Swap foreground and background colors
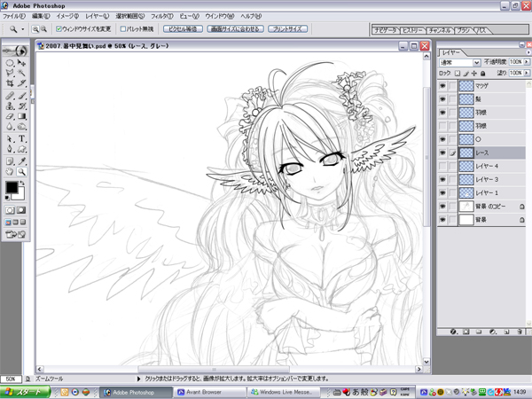The width and height of the screenshot is (532, 399). click(x=22, y=183)
